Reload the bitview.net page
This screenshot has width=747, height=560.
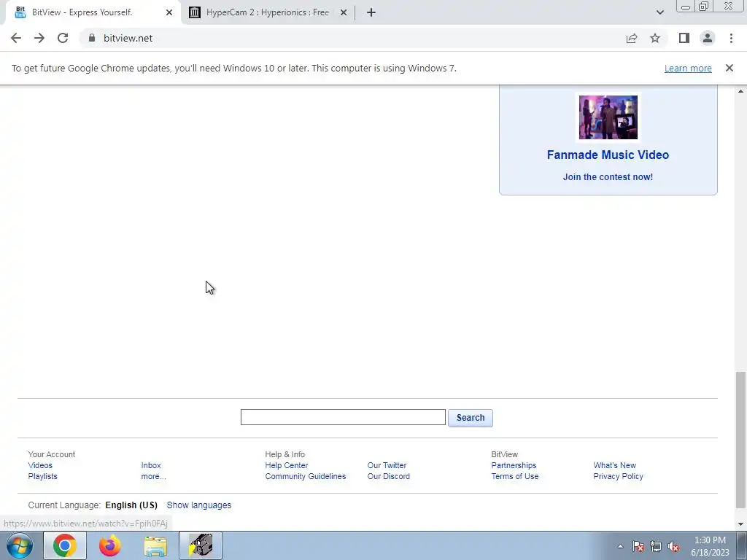pyautogui.click(x=63, y=38)
